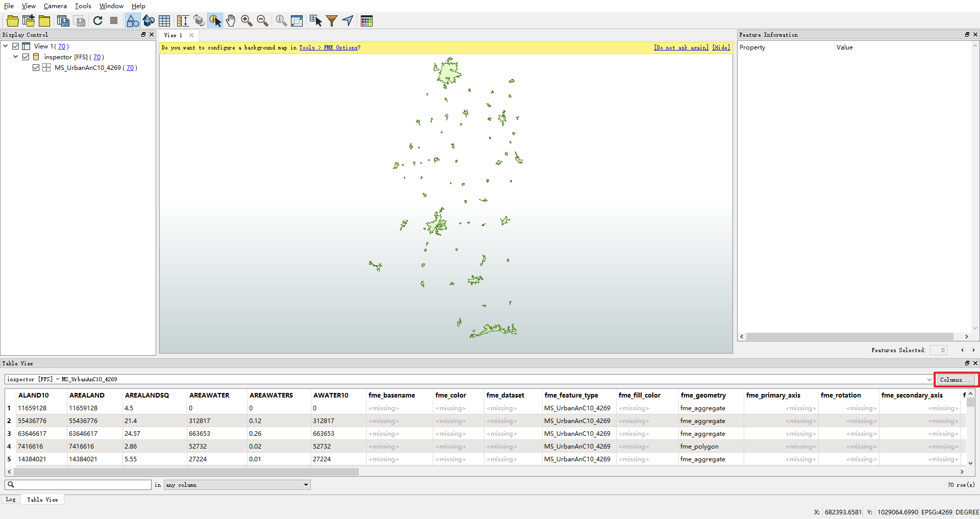Screen dimensions: 980x519
Task: Click the Open Dataset folder icon
Action: 12,21
